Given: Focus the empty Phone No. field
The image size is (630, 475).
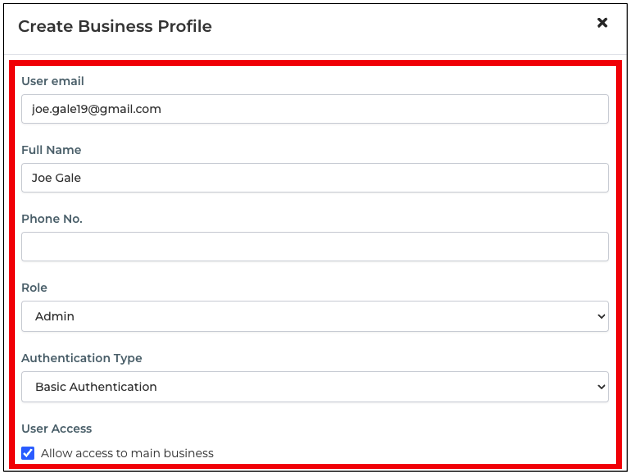Looking at the screenshot, I should tap(314, 247).
